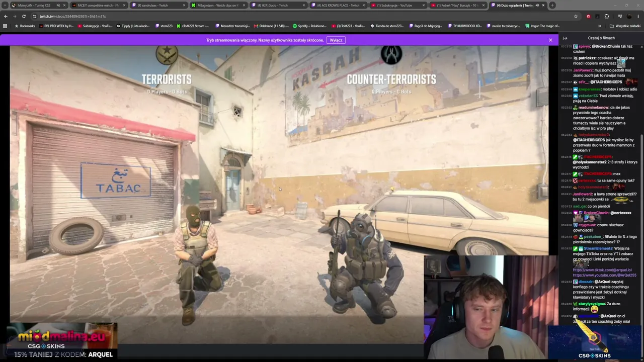Bookmark this page with star icon
Image resolution: width=644 pixels, height=362 pixels.
576,16
